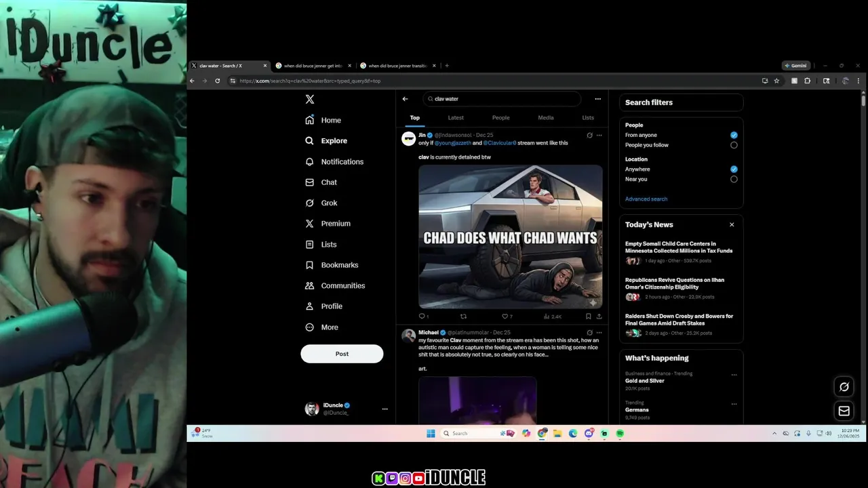Open Grok in the sidebar
Viewport: 868px width, 488px height.
pos(321,203)
